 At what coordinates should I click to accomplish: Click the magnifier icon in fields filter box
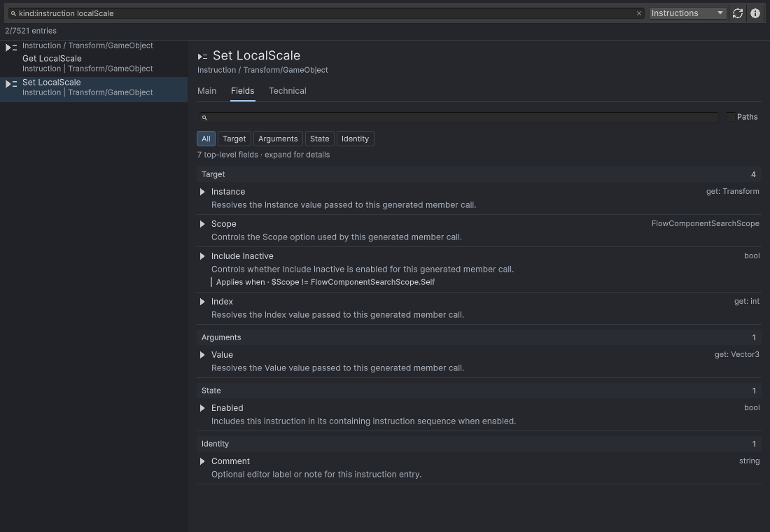[205, 118]
